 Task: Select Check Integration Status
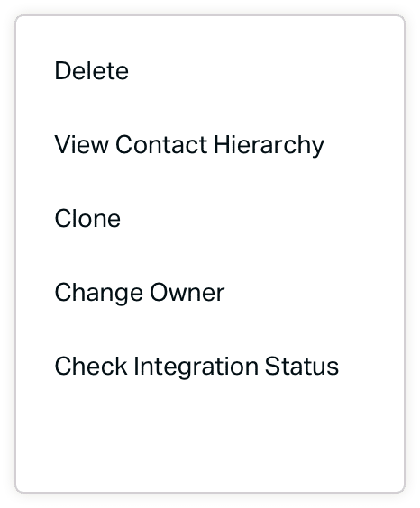pyautogui.click(x=210, y=366)
